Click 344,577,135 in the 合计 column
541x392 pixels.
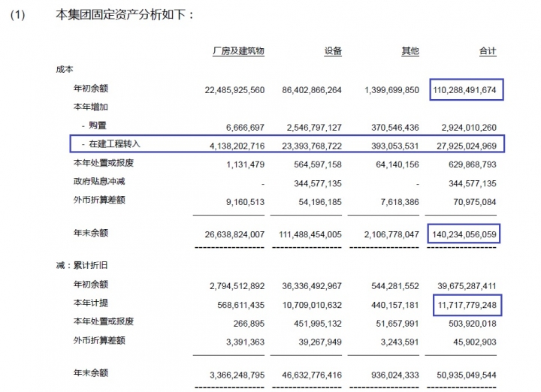pos(473,183)
